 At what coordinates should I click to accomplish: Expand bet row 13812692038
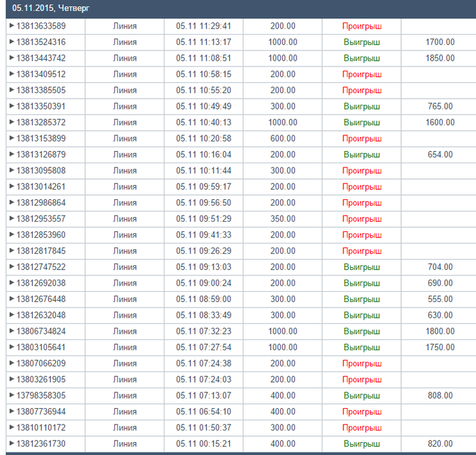click(x=12, y=283)
